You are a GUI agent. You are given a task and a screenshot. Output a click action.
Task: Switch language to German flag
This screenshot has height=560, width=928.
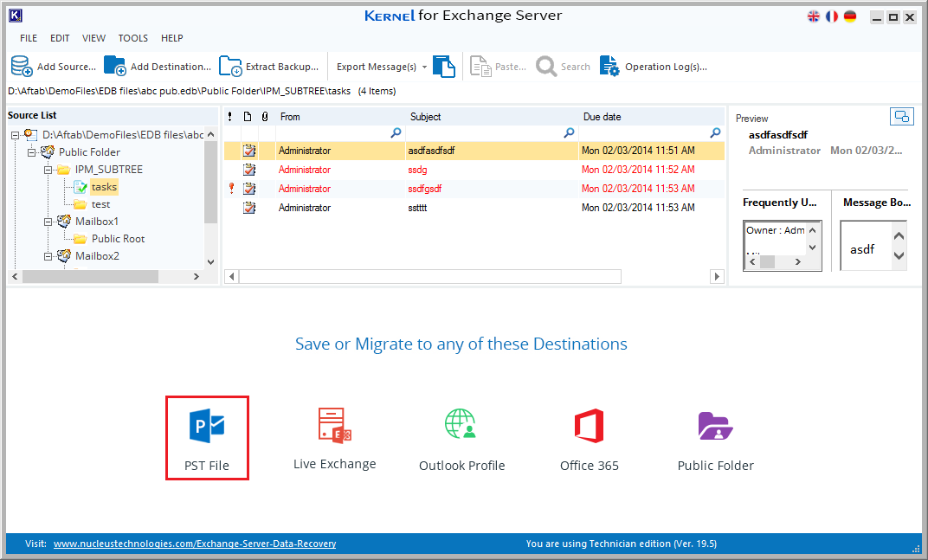[850, 16]
